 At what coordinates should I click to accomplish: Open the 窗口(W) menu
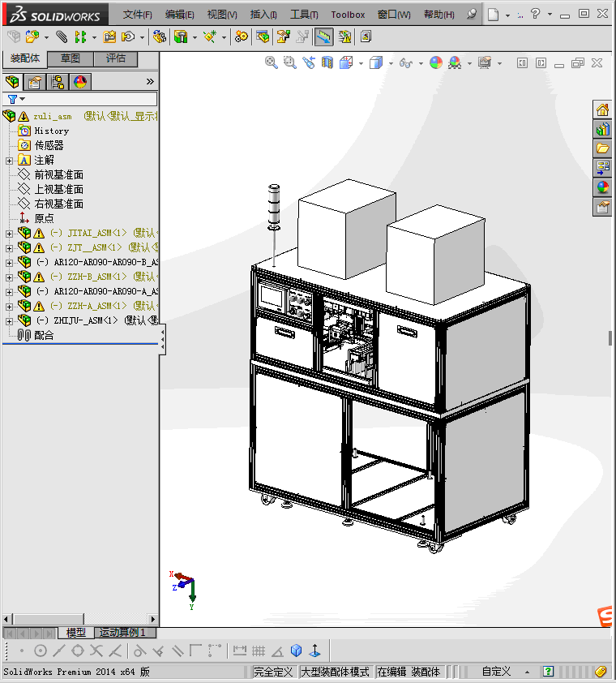click(394, 15)
